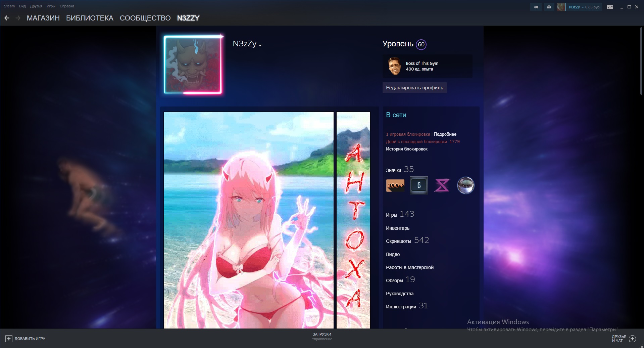Open the N3zZy account dropdown in the top bar
Screen dimensions: 644x348
click(576, 7)
